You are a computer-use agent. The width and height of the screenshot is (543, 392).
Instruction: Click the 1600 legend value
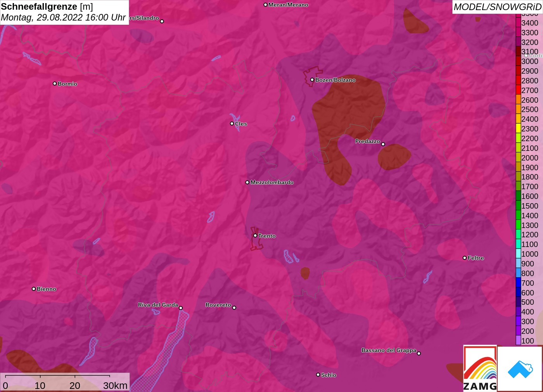pyautogui.click(x=530, y=196)
